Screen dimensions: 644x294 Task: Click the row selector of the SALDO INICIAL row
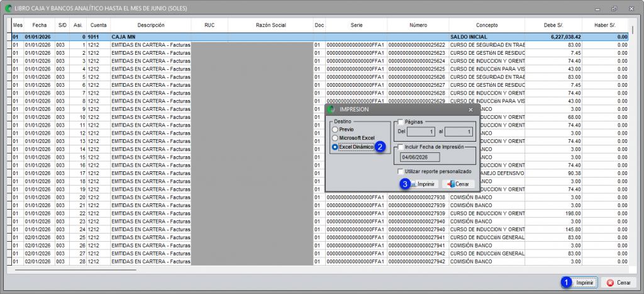9,37
